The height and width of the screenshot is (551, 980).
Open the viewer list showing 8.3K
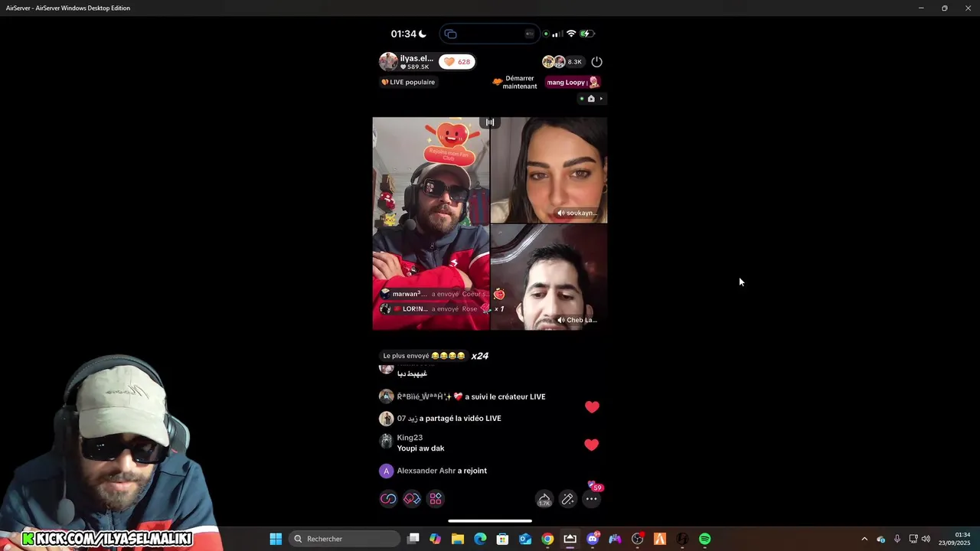pos(563,62)
